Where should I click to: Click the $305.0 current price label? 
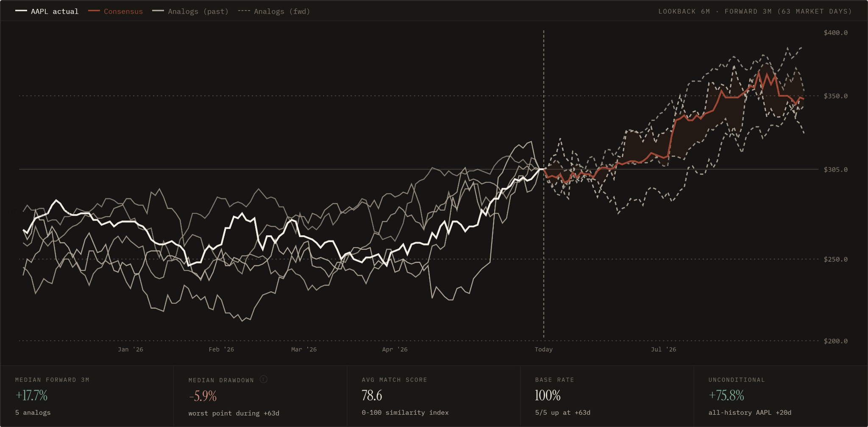836,170
